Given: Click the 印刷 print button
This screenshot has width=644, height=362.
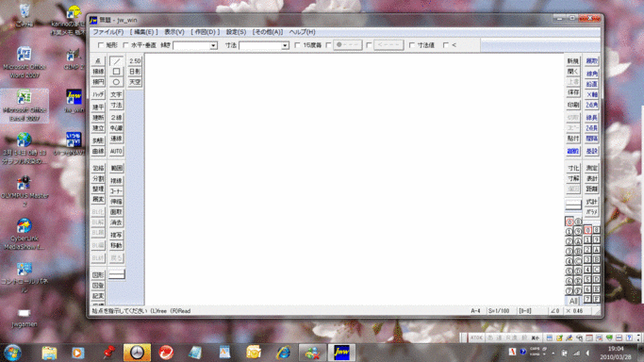Looking at the screenshot, I should pos(573,105).
